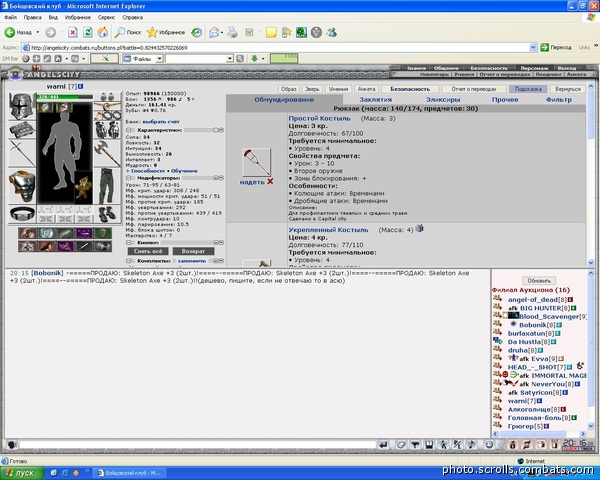Click the Simple Crutch item image

256,162
